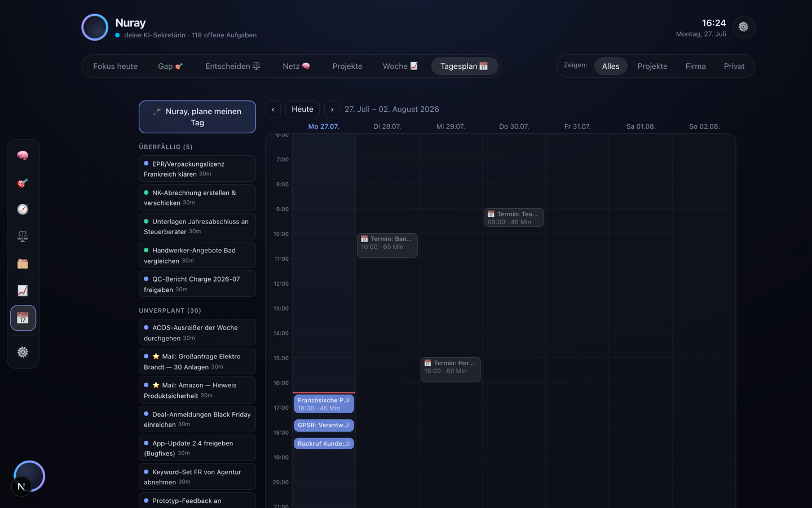The height and width of the screenshot is (508, 812).
Task: Click the Heute button
Action: pos(302,109)
